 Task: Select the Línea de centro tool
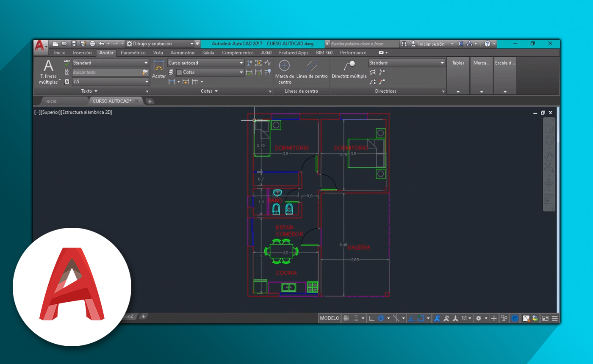[312, 69]
